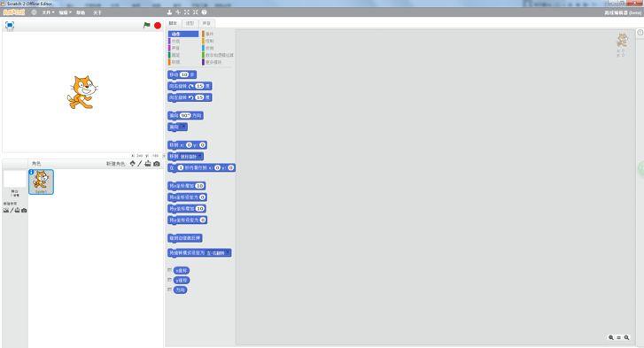Screen dimensions: 644x348
Task: Upload backdrop from file icon
Action: click(18, 210)
